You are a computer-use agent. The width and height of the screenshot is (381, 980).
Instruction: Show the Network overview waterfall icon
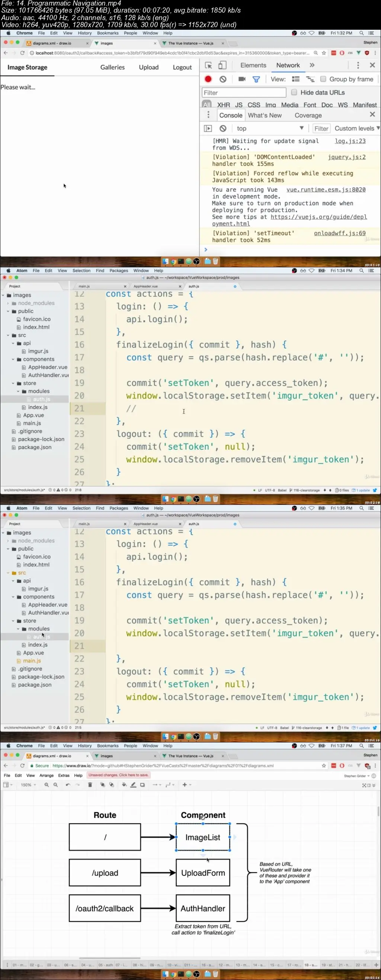click(x=311, y=79)
